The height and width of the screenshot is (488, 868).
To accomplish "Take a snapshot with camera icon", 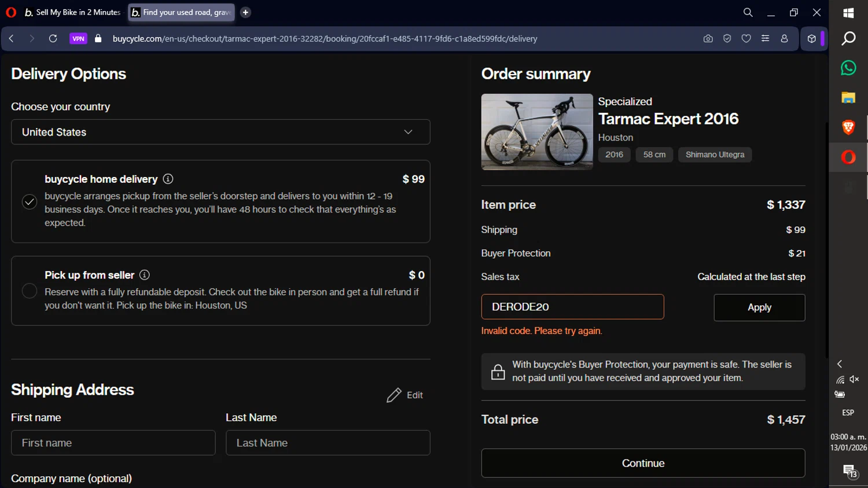I will (708, 39).
